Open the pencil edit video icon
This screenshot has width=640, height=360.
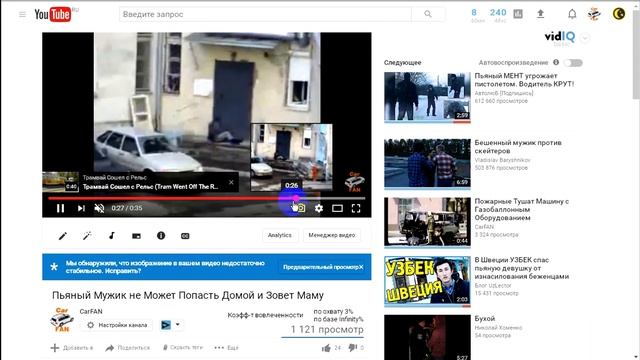pos(62,236)
